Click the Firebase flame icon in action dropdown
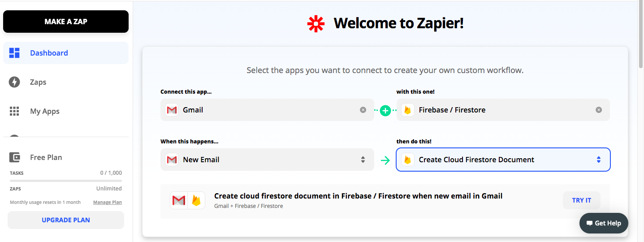The height and width of the screenshot is (242, 644). (x=407, y=160)
